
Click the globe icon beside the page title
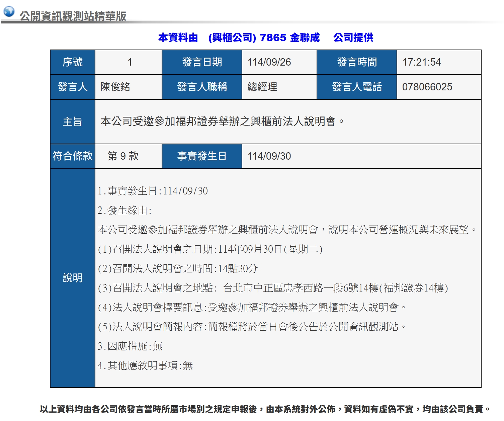point(9,11)
